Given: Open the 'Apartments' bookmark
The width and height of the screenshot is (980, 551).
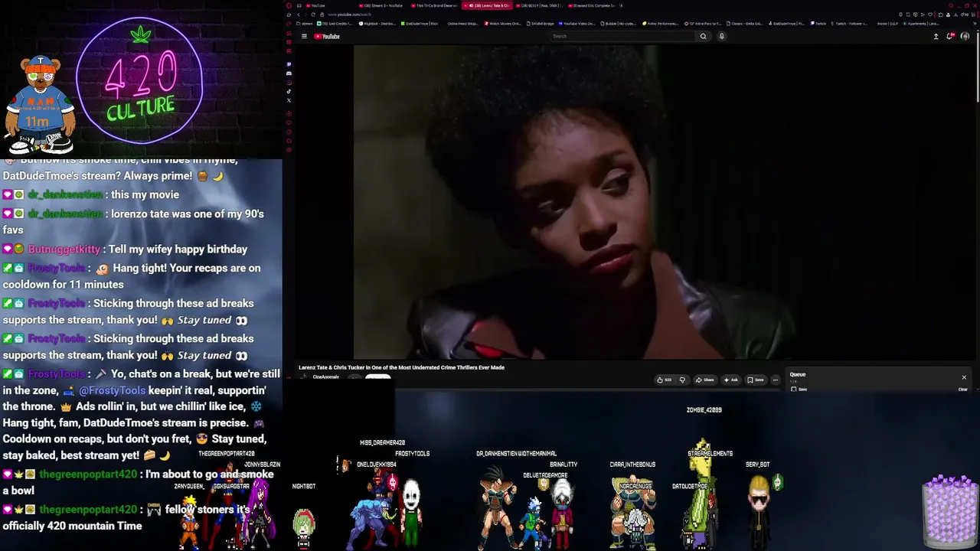Looking at the screenshot, I should click(923, 24).
